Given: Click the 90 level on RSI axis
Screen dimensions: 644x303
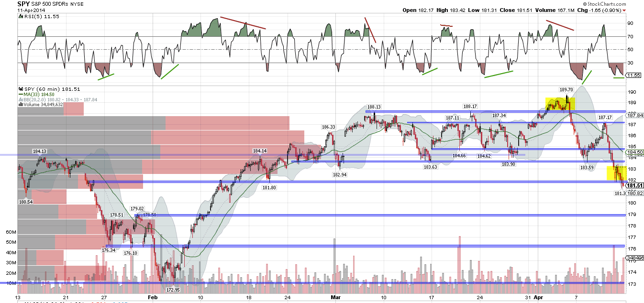Looking at the screenshot, I should (x=631, y=23).
